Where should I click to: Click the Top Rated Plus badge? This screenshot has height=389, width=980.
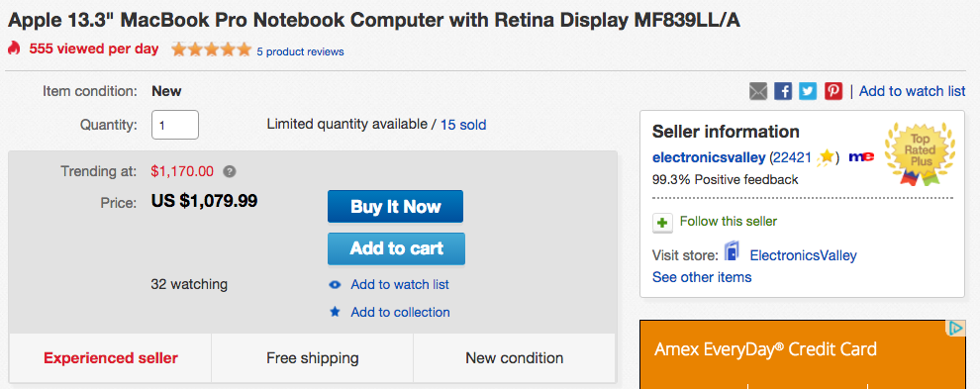tap(920, 153)
